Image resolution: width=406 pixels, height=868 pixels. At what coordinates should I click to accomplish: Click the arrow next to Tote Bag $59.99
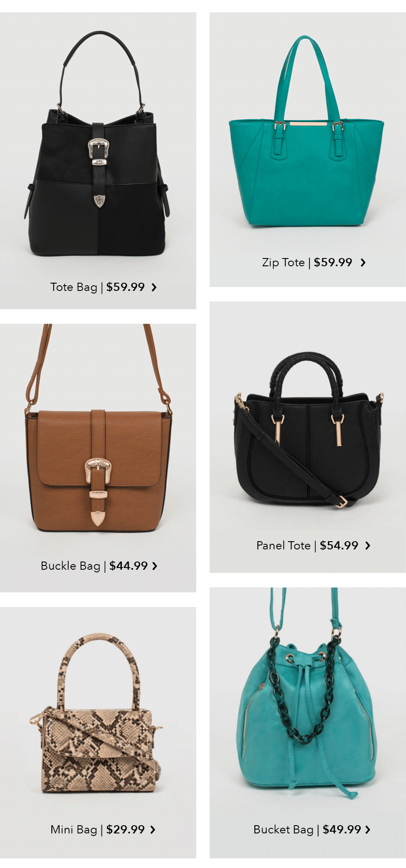pos(154,287)
